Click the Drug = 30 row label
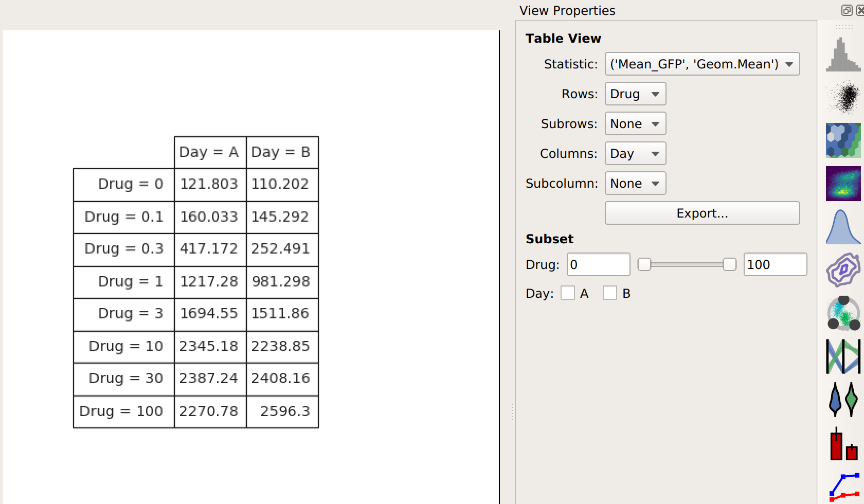 pos(124,379)
